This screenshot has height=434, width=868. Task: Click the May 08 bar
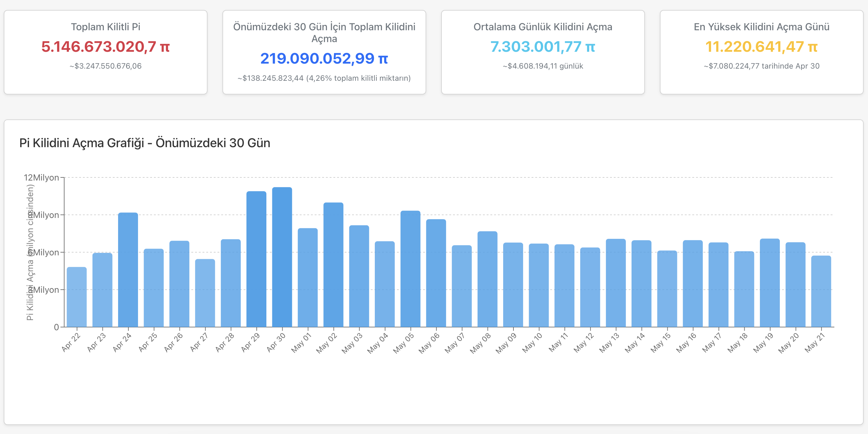click(487, 279)
